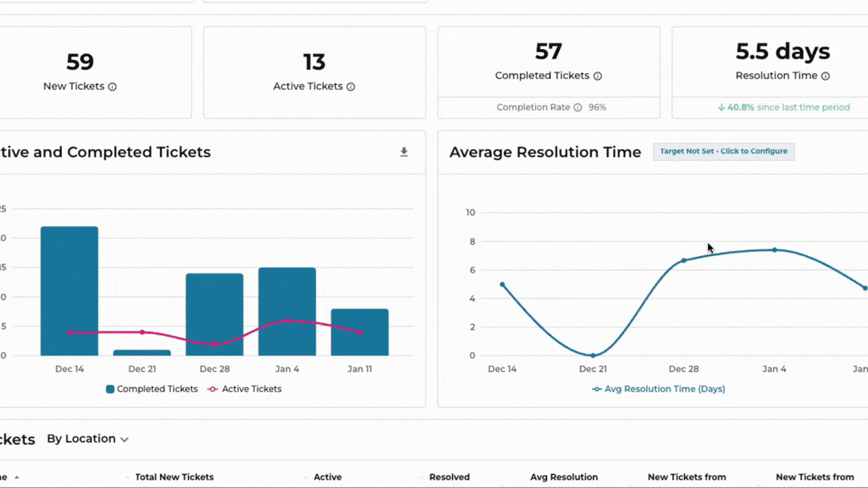Click the info icon beside Completed Tickets
The width and height of the screenshot is (868, 488).
point(598,76)
